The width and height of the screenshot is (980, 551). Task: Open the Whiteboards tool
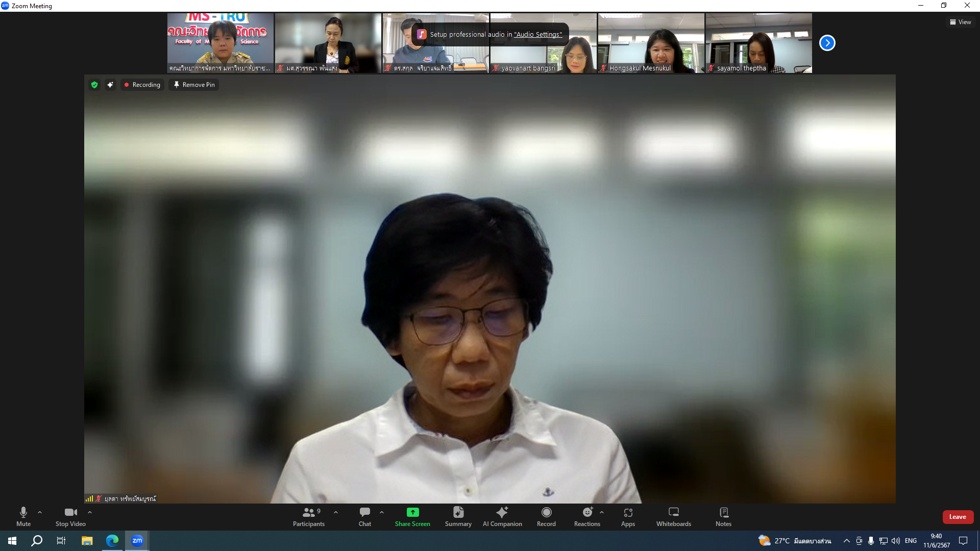tap(673, 516)
